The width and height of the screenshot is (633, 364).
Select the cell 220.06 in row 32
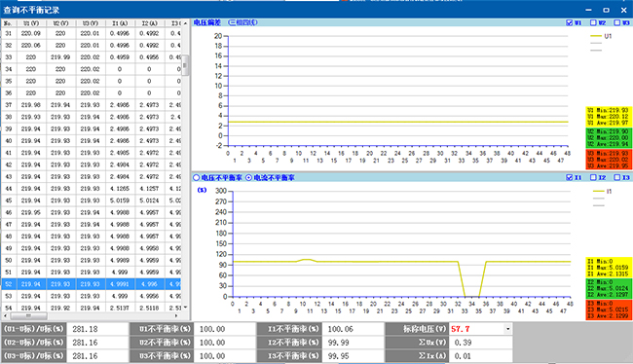coord(31,45)
